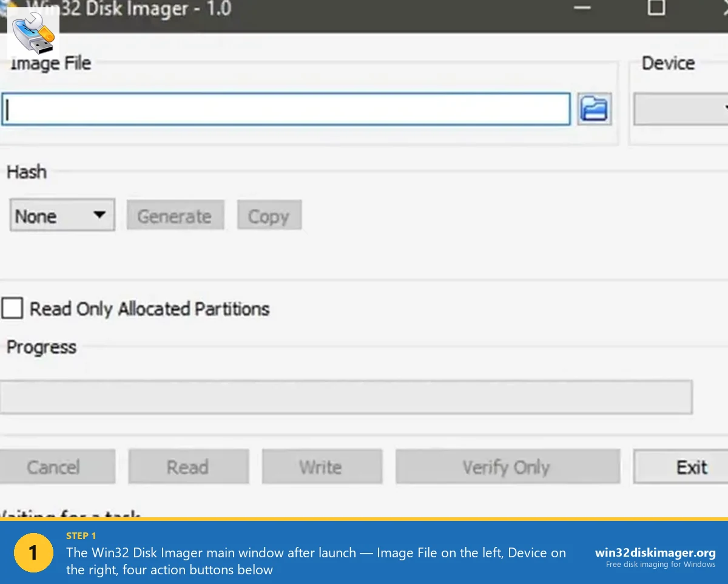The width and height of the screenshot is (728, 584).
Task: Open the image file folder browse icon
Action: (594, 108)
